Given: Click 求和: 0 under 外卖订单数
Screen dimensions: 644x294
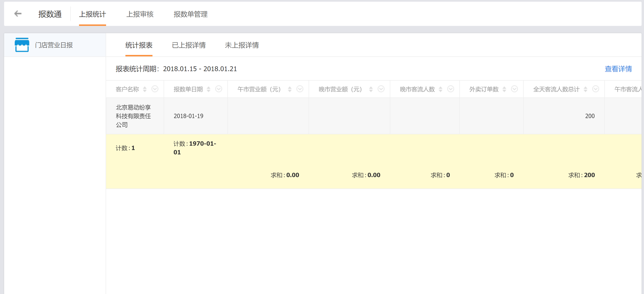Looking at the screenshot, I should click(504, 175).
